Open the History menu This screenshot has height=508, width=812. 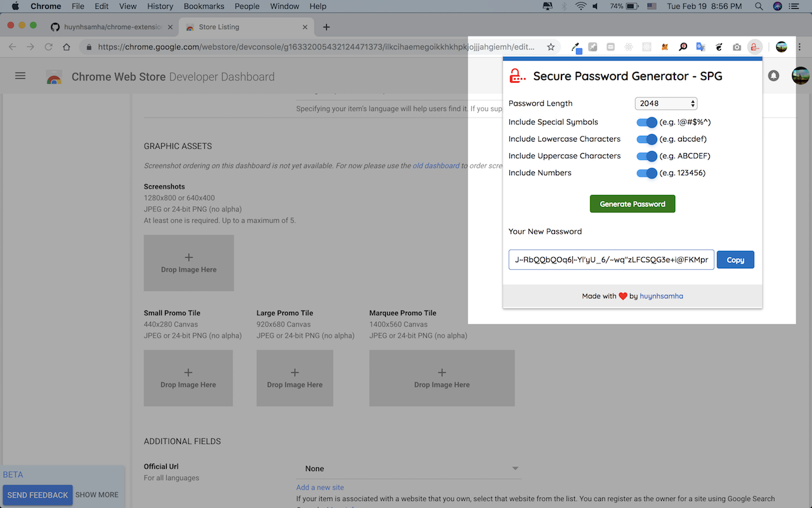(160, 6)
